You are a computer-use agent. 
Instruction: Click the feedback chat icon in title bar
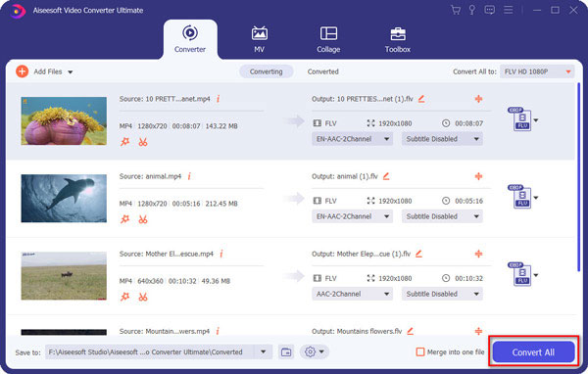(489, 10)
